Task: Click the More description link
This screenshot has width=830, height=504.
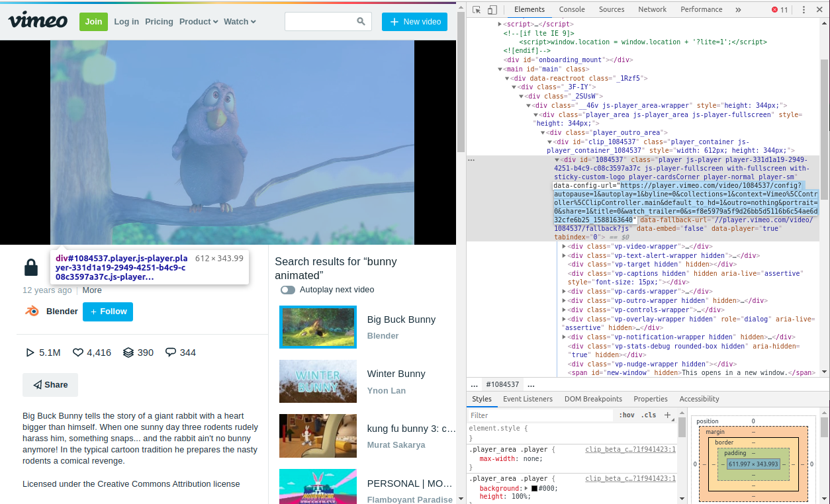Action: [92, 290]
